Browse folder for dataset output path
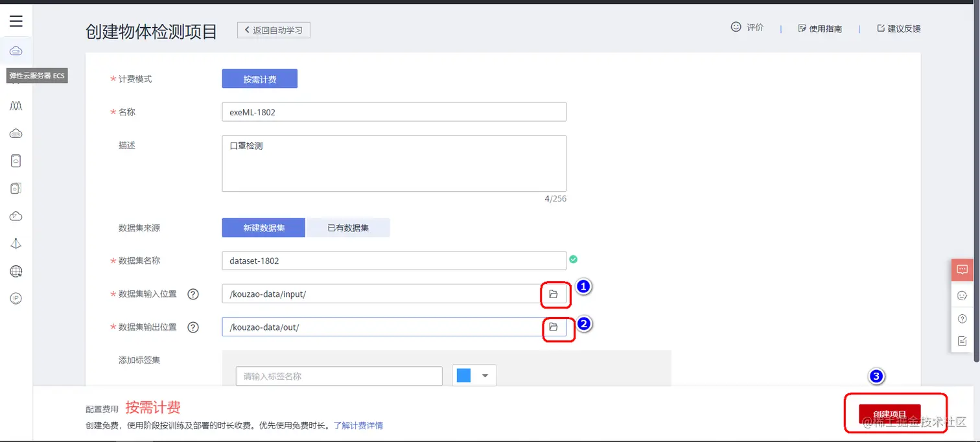Screen dimensions: 980x442 tap(554, 327)
